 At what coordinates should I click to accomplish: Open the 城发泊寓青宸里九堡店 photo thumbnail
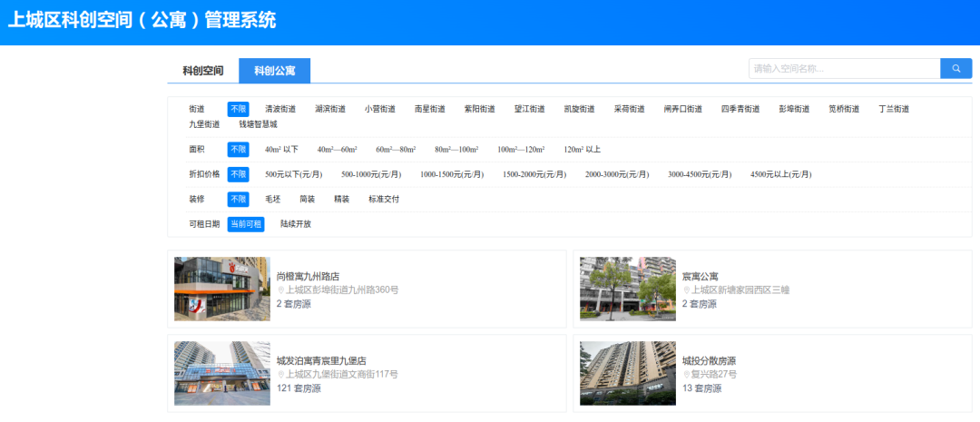point(222,373)
